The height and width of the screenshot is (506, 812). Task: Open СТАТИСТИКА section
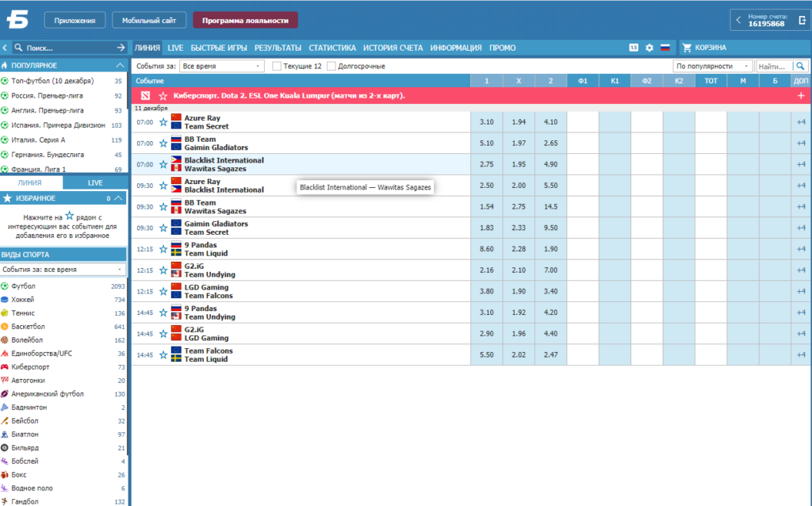(332, 48)
